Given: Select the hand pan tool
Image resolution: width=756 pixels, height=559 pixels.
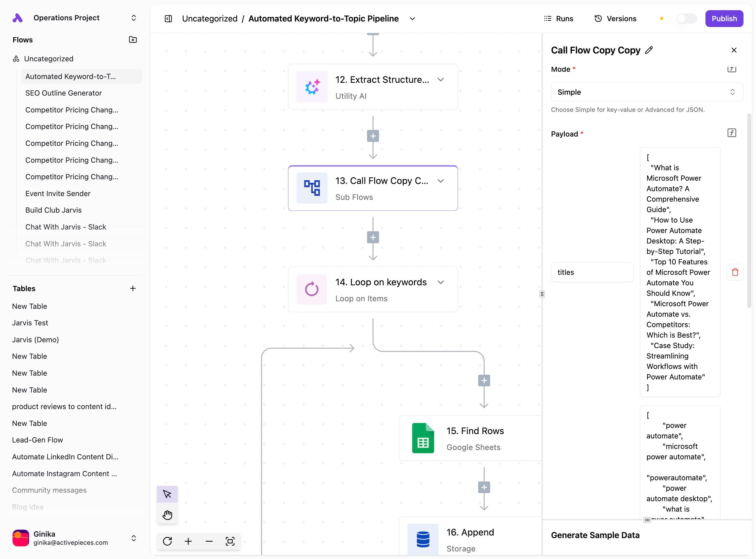Looking at the screenshot, I should tap(167, 515).
